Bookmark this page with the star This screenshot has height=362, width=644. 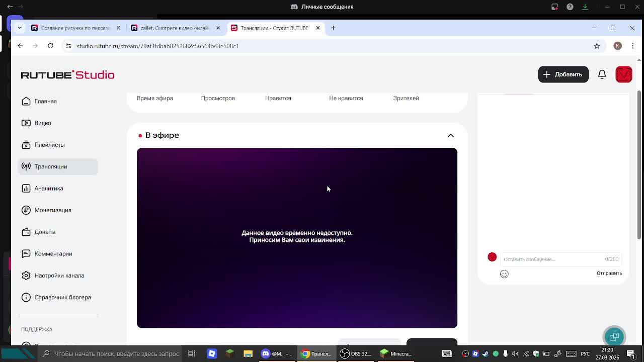pyautogui.click(x=597, y=46)
